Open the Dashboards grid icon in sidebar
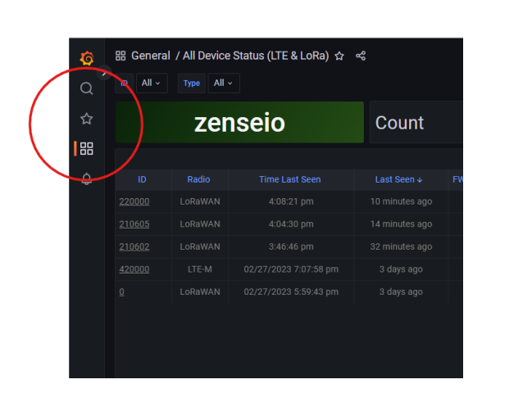The width and height of the screenshot is (532, 393). (x=87, y=149)
